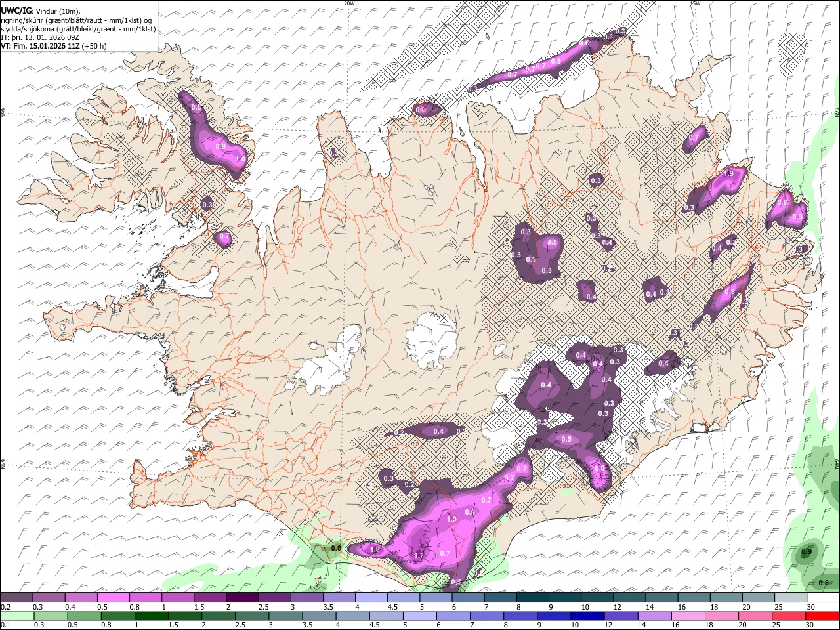The image size is (840, 630).
Task: Click the bold 'UWC/IG' map title
Action: click(16, 11)
